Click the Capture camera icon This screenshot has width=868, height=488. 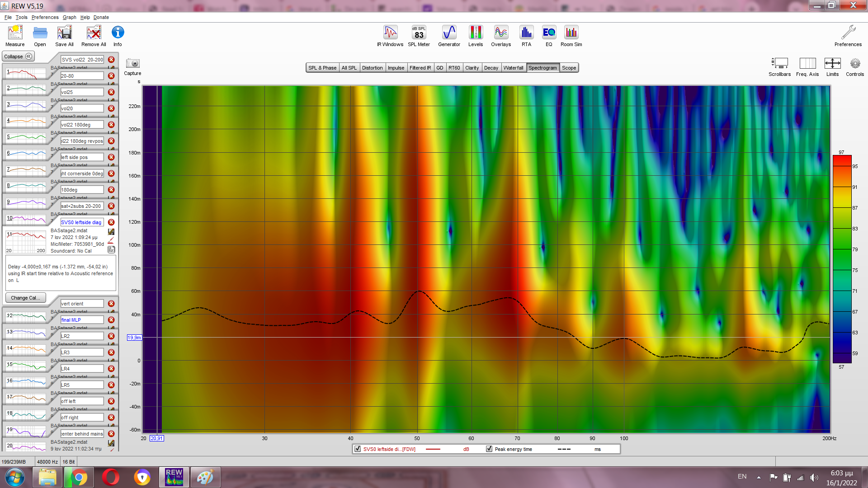(132, 64)
